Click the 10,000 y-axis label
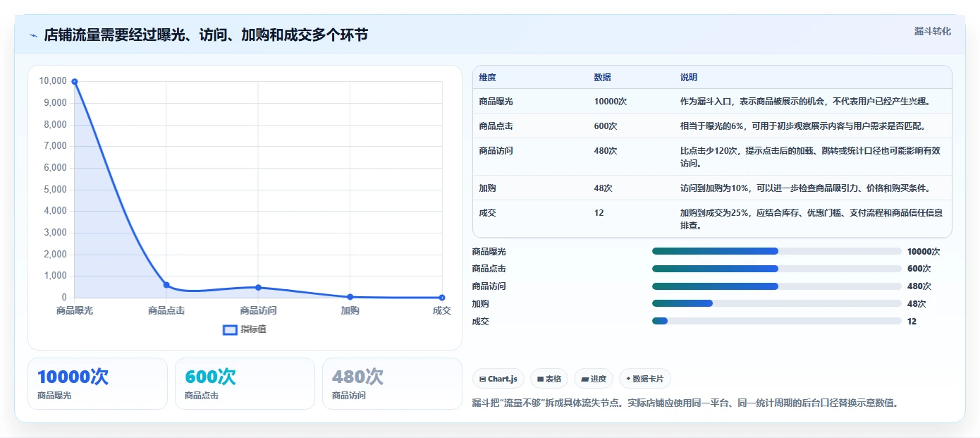 [53, 81]
